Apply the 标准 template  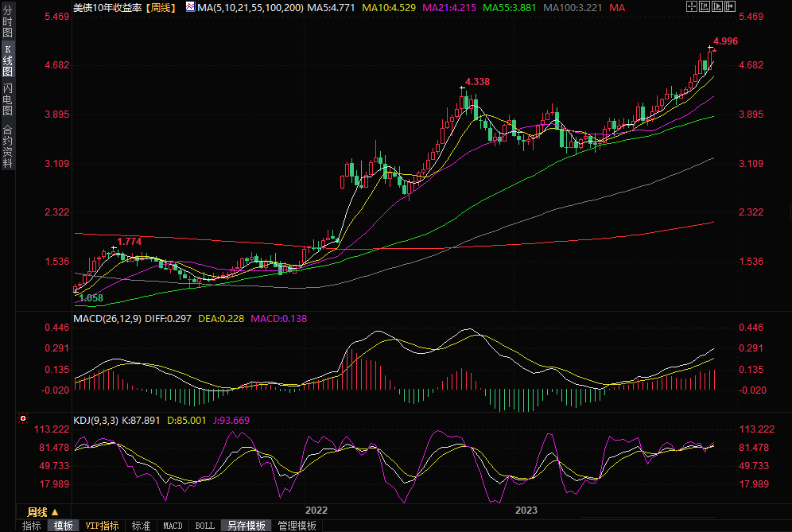[x=142, y=526]
